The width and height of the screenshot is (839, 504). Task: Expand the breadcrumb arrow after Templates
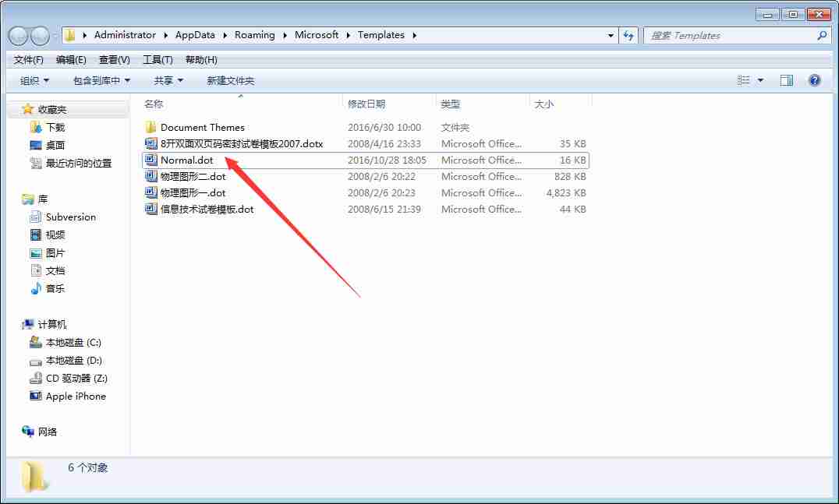click(x=414, y=35)
